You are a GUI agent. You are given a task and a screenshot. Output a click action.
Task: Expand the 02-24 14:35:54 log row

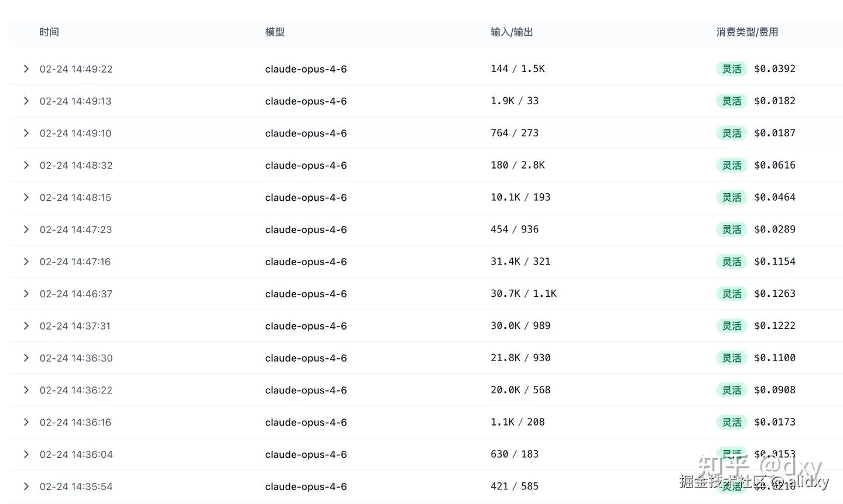pos(26,486)
